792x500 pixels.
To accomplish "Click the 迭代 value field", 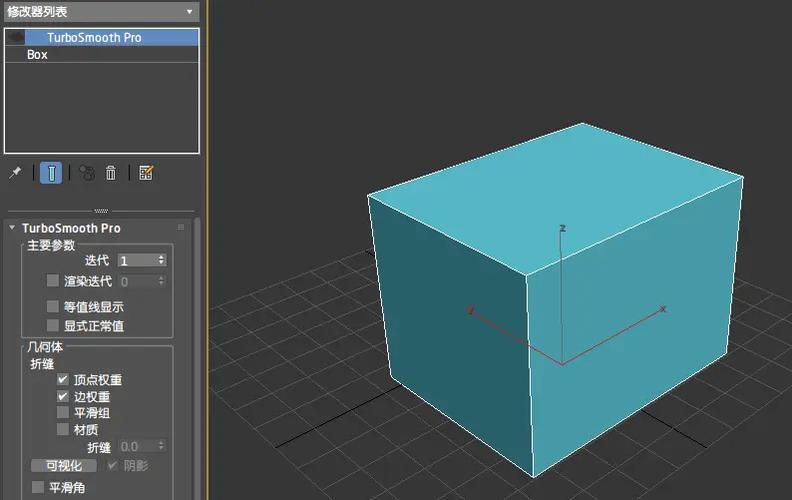I will pyautogui.click(x=137, y=260).
